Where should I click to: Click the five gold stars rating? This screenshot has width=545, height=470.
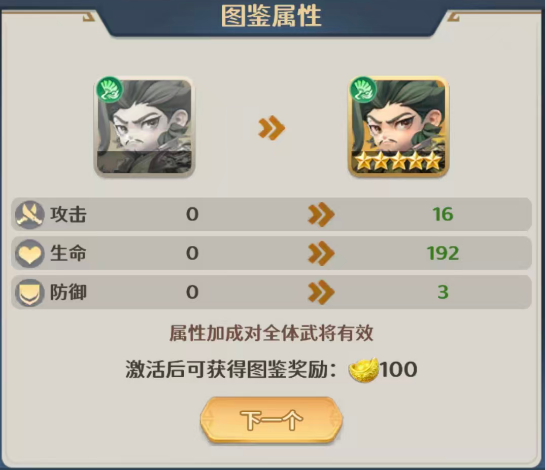(x=398, y=161)
